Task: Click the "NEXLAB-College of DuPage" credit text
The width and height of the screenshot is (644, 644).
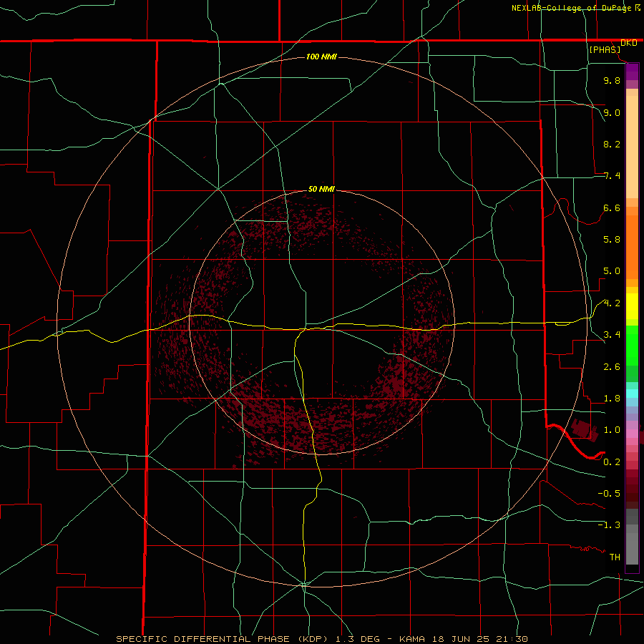Action: coord(571,8)
